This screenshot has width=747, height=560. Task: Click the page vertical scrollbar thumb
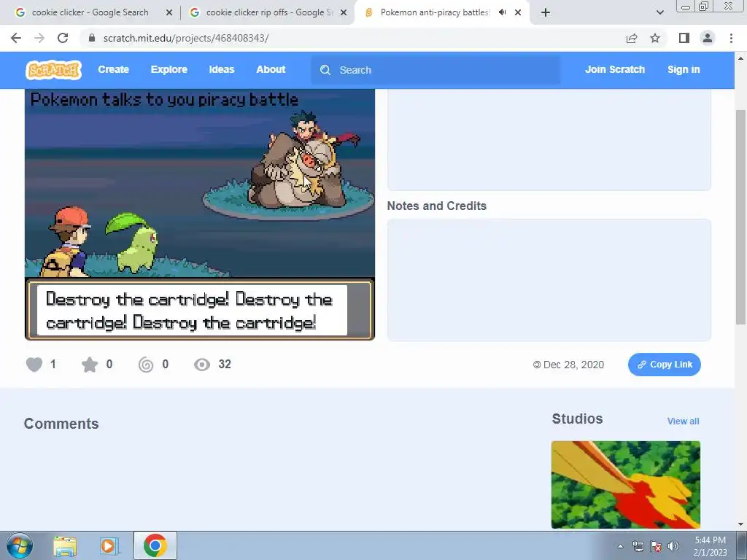740,217
